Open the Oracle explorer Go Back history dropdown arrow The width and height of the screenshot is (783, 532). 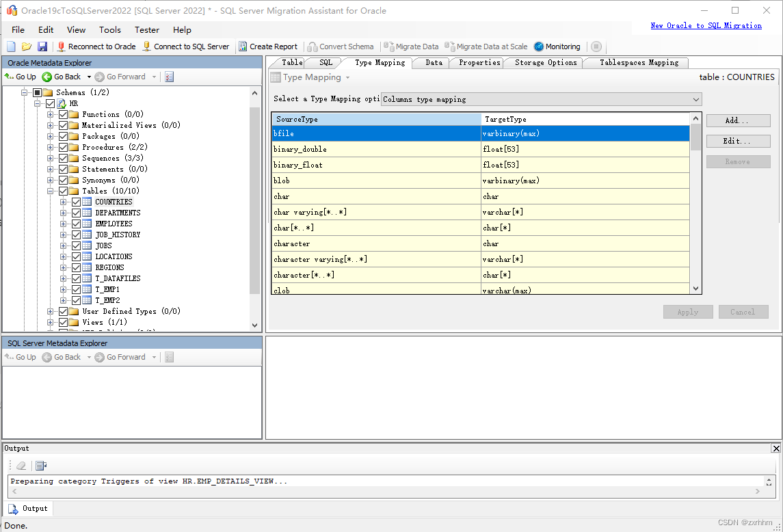click(89, 77)
